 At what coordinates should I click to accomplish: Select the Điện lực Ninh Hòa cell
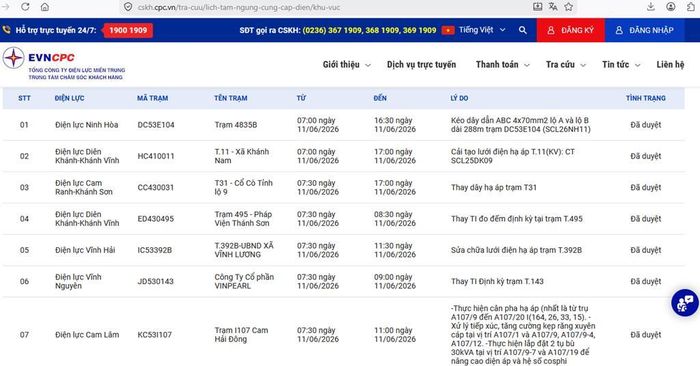click(x=87, y=125)
